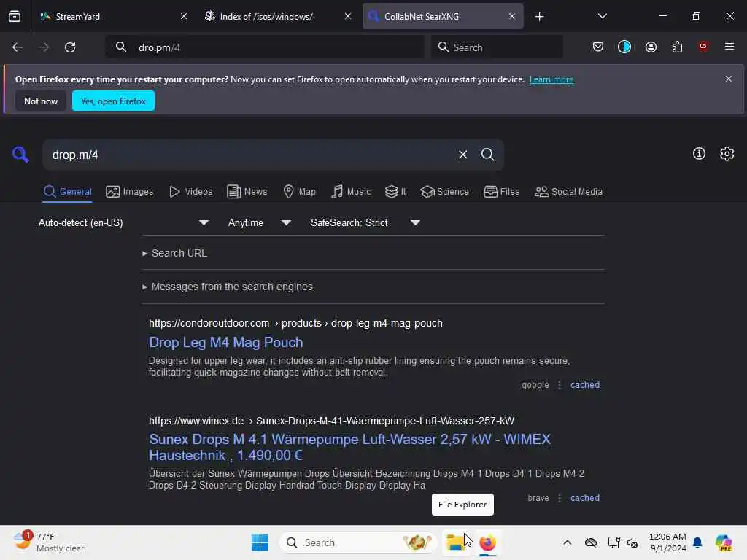747x560 pixels.
Task: Open cached link for google result
Action: (x=585, y=385)
